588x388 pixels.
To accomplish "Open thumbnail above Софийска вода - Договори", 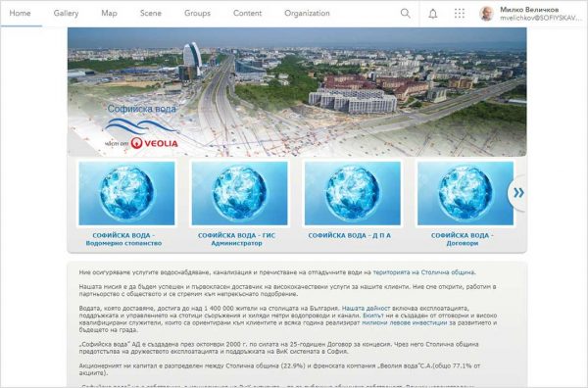I will point(465,193).
